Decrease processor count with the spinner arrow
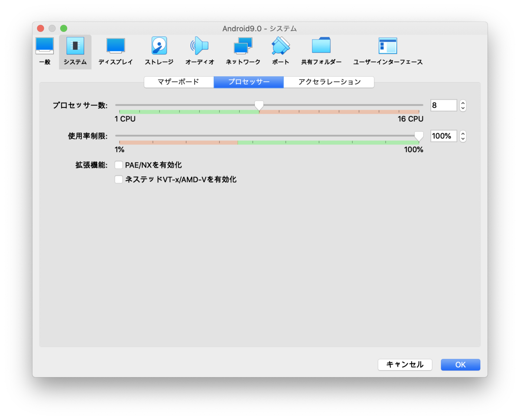520x420 pixels. click(x=463, y=108)
